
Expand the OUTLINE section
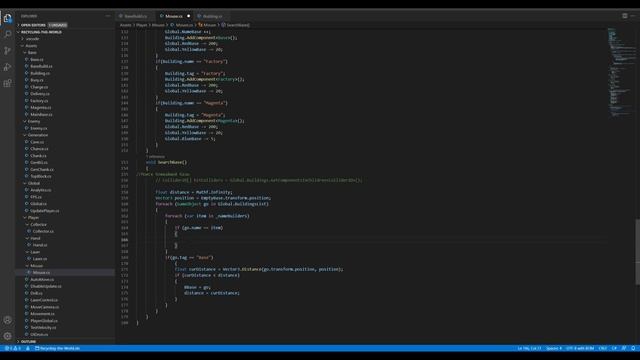pyautogui.click(x=28, y=342)
